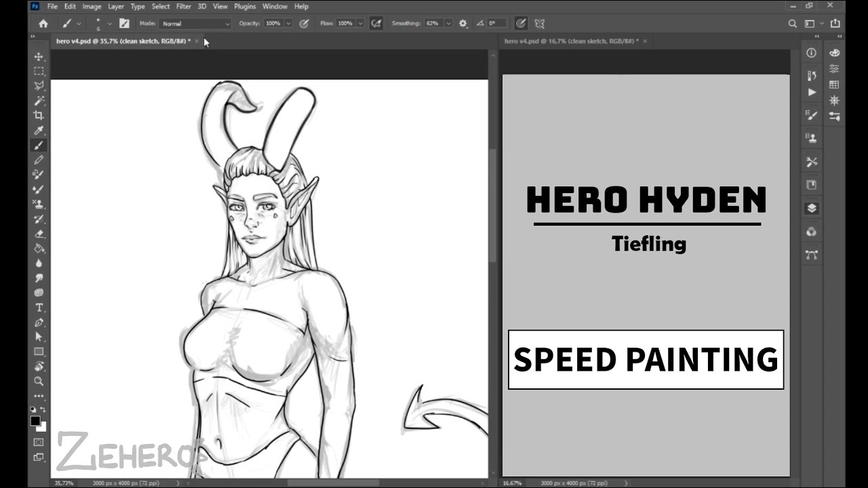
Task: Open the Plugins menu
Action: [244, 6]
